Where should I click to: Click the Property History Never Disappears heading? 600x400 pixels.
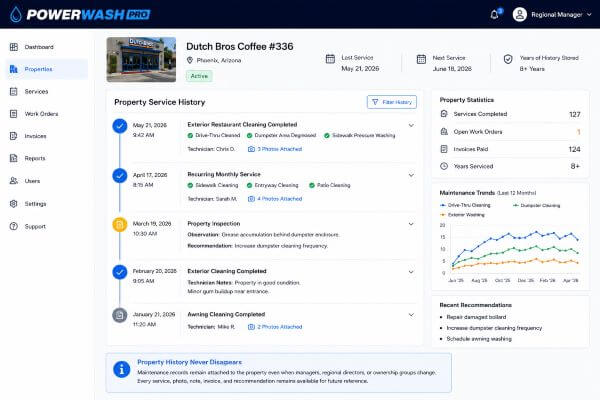click(x=189, y=362)
